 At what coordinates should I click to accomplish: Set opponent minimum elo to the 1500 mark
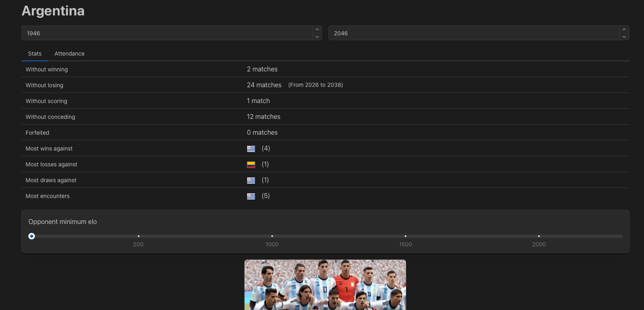[406, 236]
